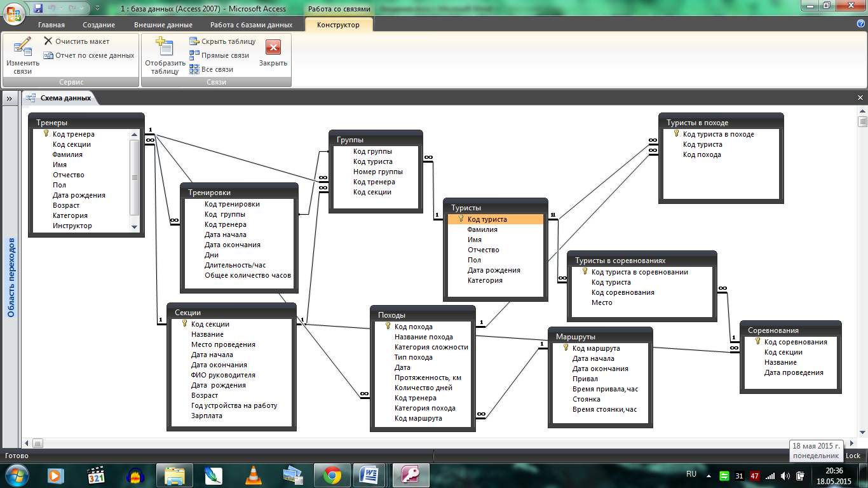Click Очистить макет icon in ribbon
Viewport: 868px width, 488px height.
pyautogui.click(x=48, y=41)
